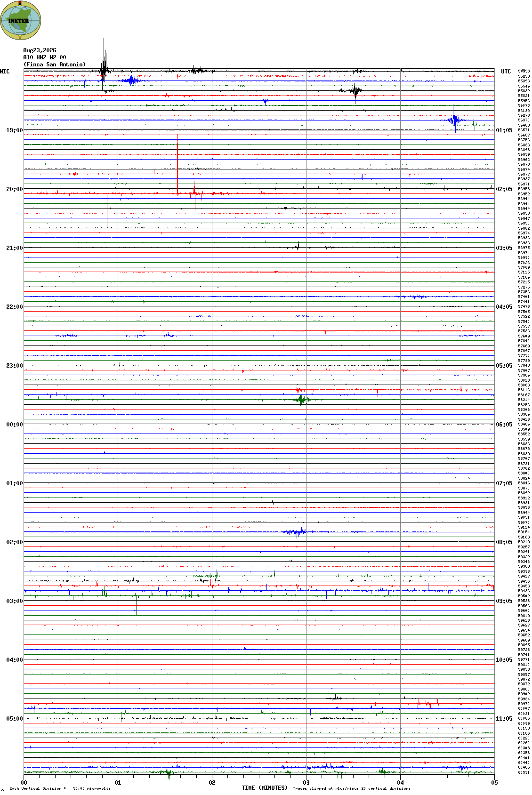The height and width of the screenshot is (795, 532).
Task: Click the 02 minute axis tick label
Action: point(212,783)
